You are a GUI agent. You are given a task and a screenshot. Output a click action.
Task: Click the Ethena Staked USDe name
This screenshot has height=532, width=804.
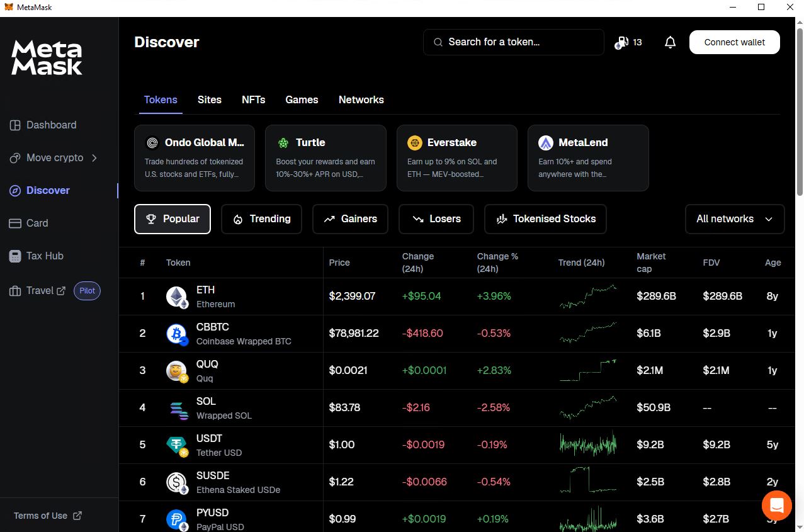(238, 490)
